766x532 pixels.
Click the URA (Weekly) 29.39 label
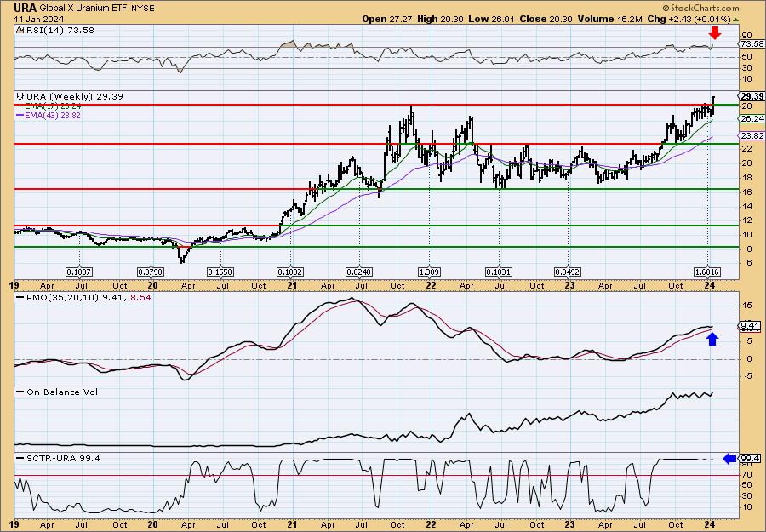(x=74, y=96)
